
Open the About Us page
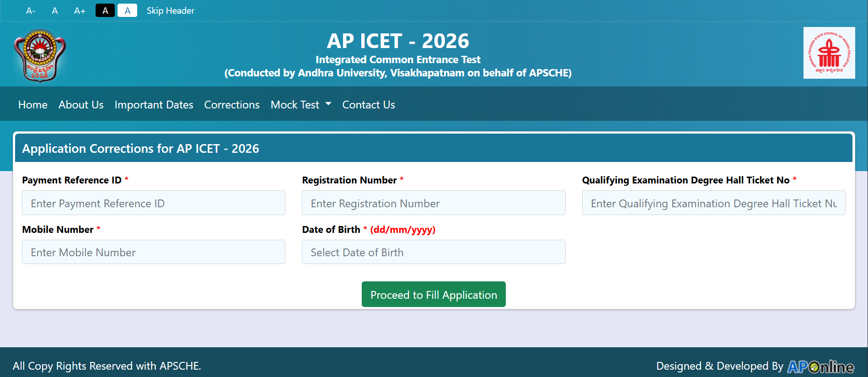tap(81, 105)
